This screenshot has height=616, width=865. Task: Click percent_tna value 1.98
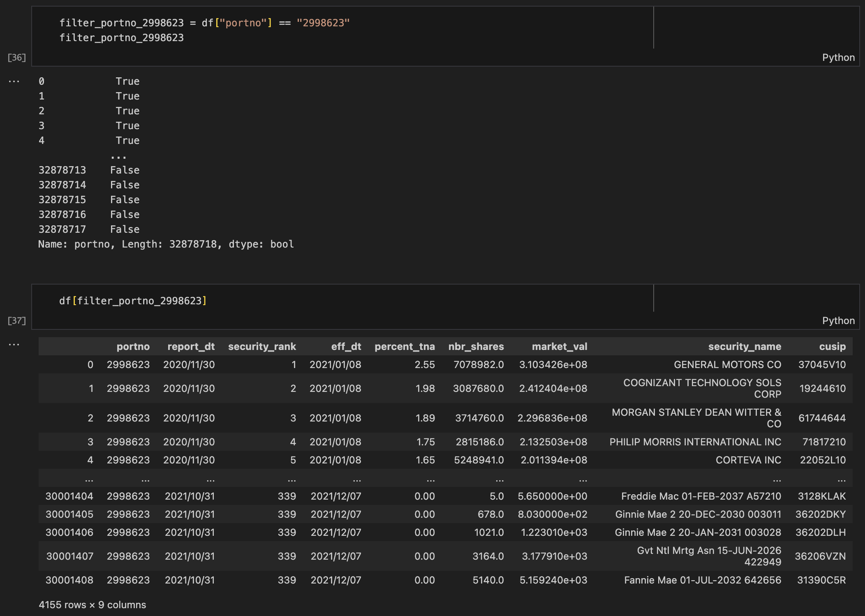[x=425, y=389]
